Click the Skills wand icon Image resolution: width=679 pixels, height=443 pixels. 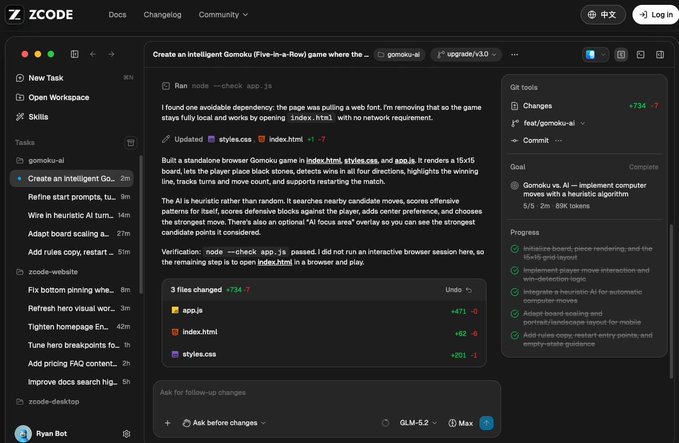[19, 117]
